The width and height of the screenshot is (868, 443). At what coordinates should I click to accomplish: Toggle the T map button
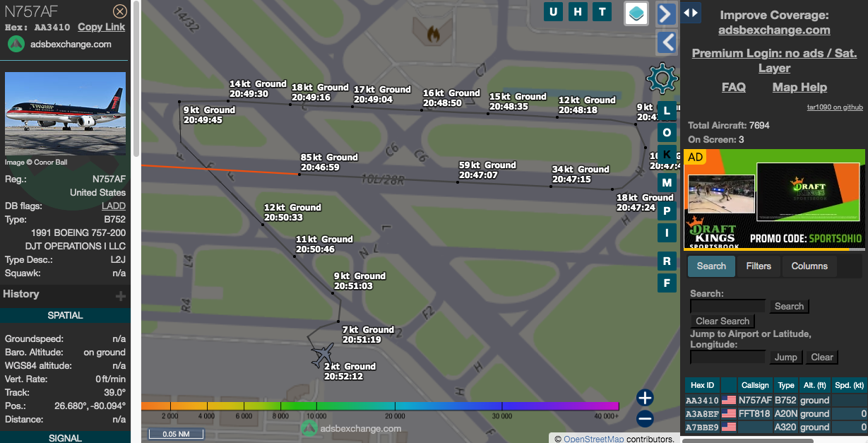(602, 11)
